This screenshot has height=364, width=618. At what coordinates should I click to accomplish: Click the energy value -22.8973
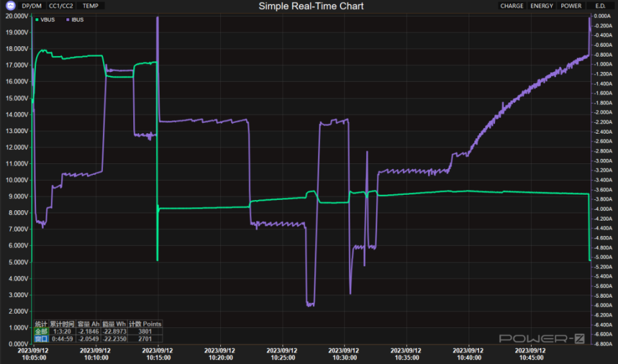click(115, 331)
